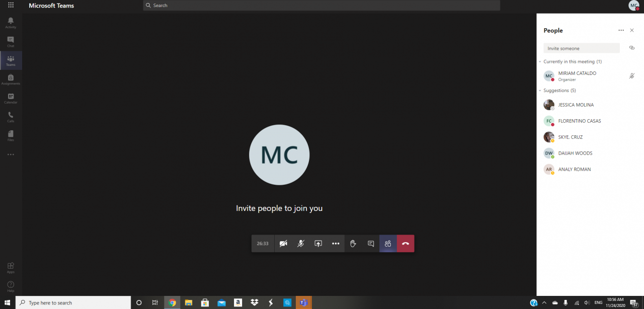Raise your hand in the meeting
This screenshot has height=309, width=644.
353,244
